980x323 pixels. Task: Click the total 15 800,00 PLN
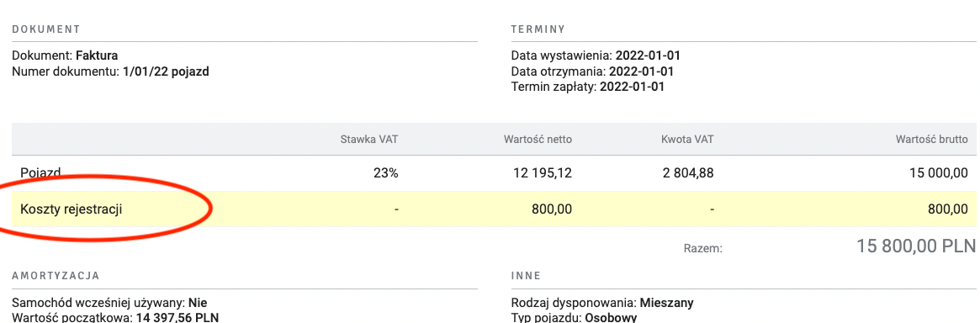915,246
